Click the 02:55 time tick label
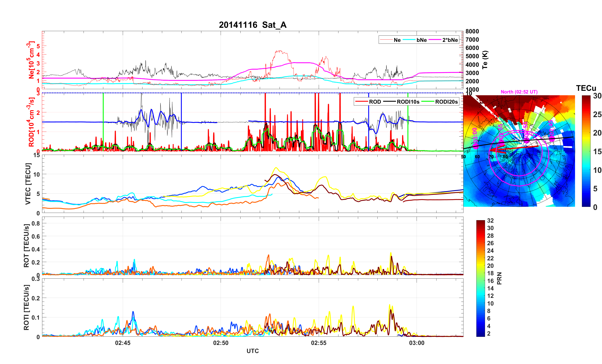The height and width of the screenshot is (364, 602). point(319,343)
